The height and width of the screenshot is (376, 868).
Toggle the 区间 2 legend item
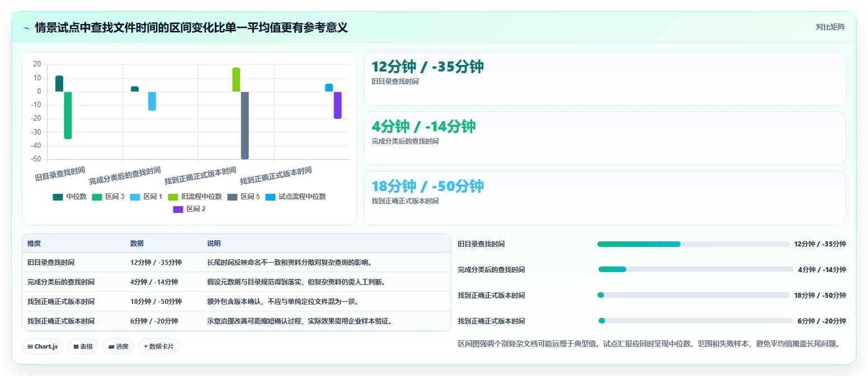189,209
